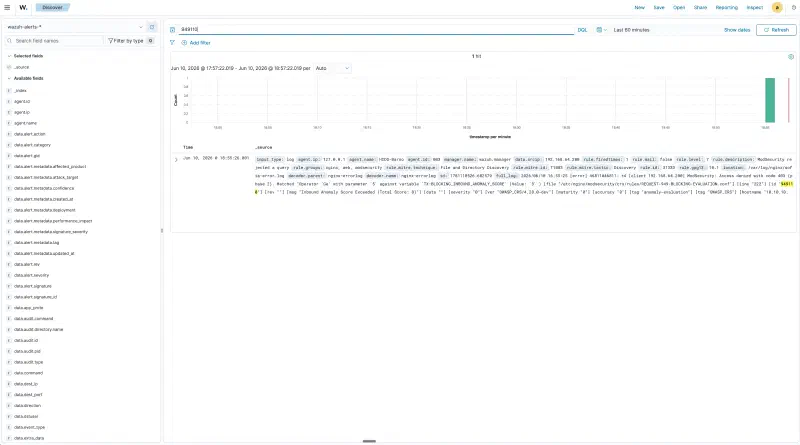This screenshot has width=800, height=445.
Task: Click the Wazuh W. logo
Action: tap(23, 8)
